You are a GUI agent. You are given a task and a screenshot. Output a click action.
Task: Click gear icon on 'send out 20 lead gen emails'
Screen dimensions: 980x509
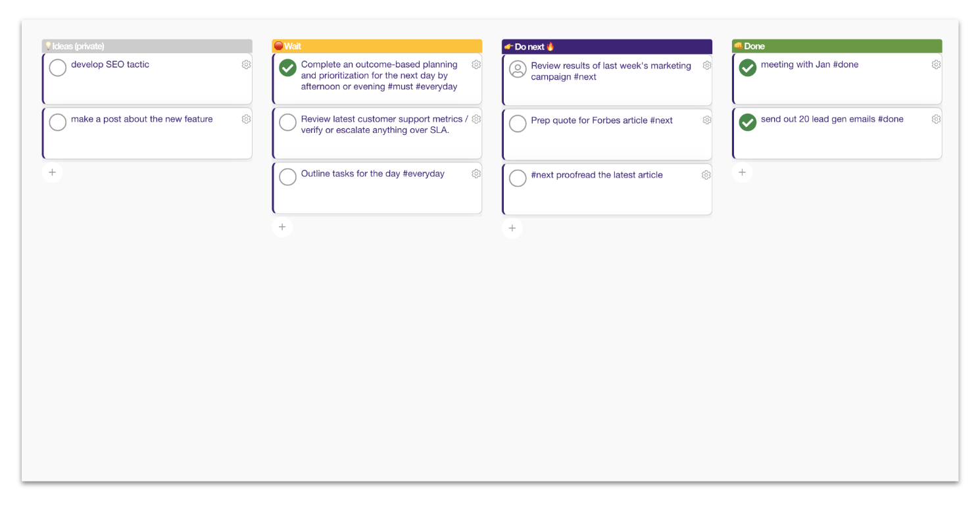(936, 119)
